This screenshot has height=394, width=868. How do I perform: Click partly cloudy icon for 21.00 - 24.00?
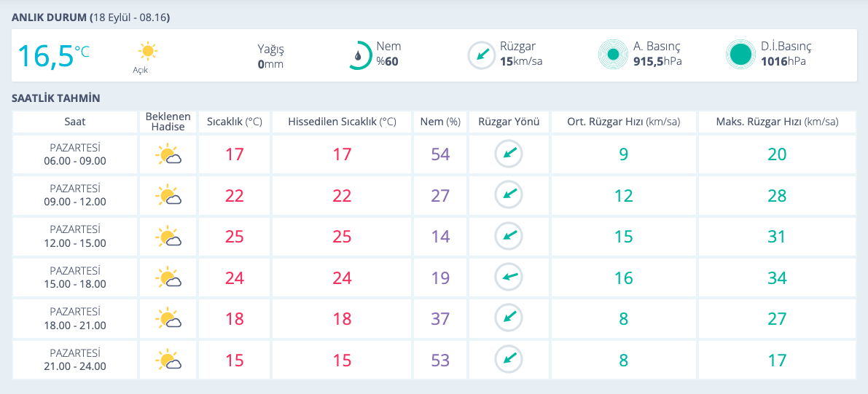click(168, 360)
